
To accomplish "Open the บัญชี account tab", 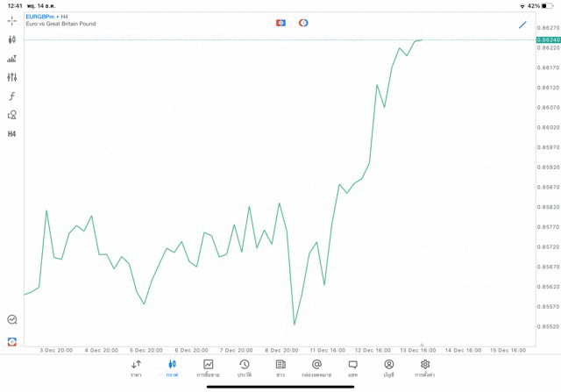I will pos(388,367).
